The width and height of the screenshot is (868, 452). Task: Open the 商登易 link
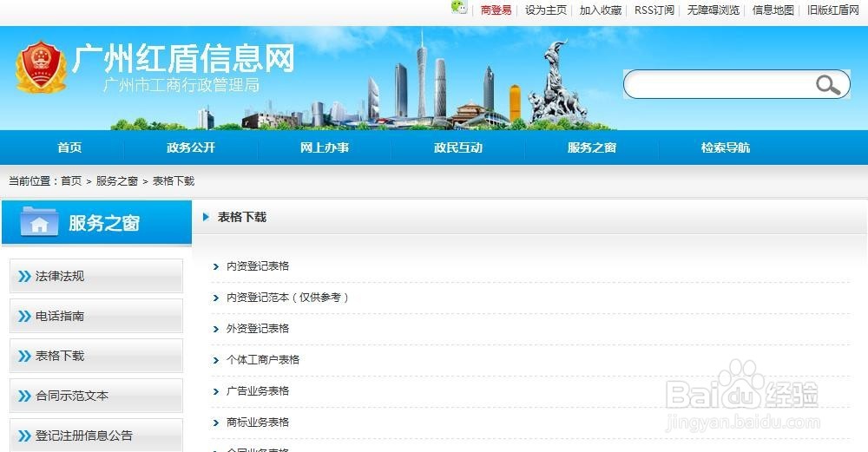(496, 10)
